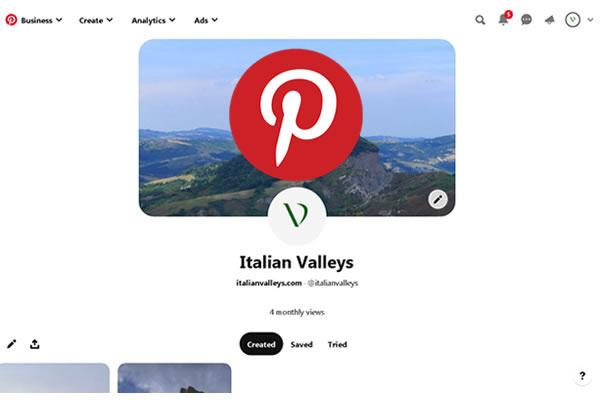Expand the Ads dropdown menu
The height and width of the screenshot is (400, 600).
click(x=206, y=20)
